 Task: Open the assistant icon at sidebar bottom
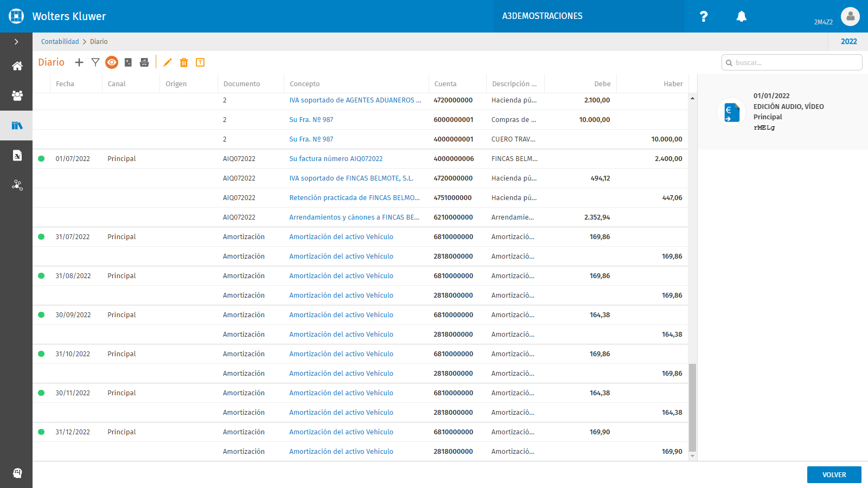[x=17, y=473]
